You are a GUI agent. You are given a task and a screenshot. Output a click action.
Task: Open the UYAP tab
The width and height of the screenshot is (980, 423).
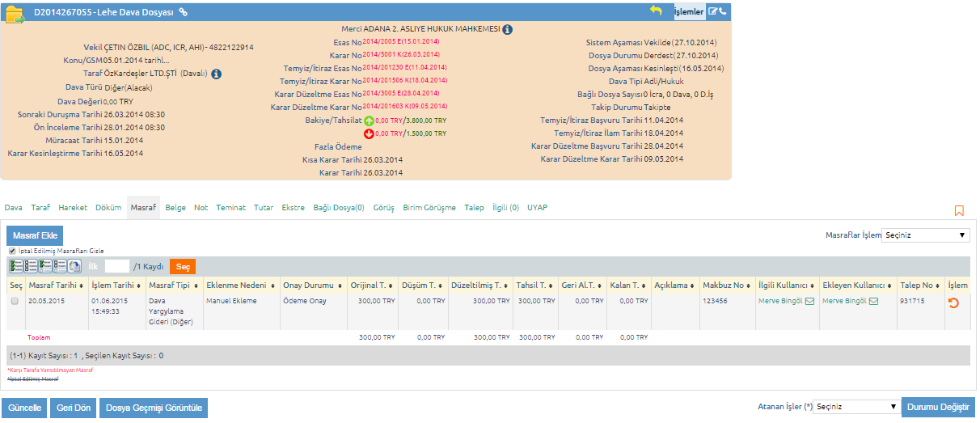click(537, 208)
